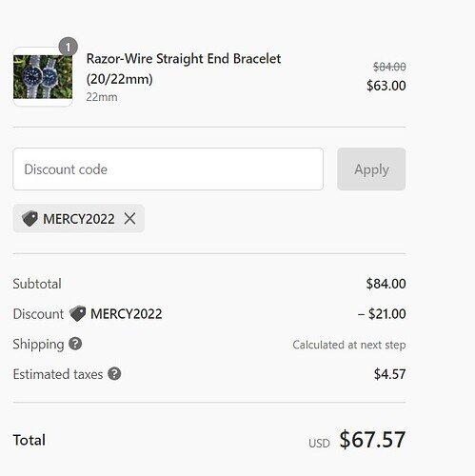Remove the MERCY2022 discount code with X
The width and height of the screenshot is (475, 476).
click(x=129, y=219)
